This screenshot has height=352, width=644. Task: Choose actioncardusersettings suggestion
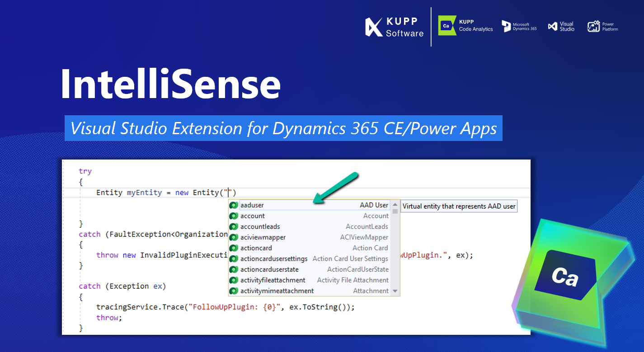click(x=310, y=258)
